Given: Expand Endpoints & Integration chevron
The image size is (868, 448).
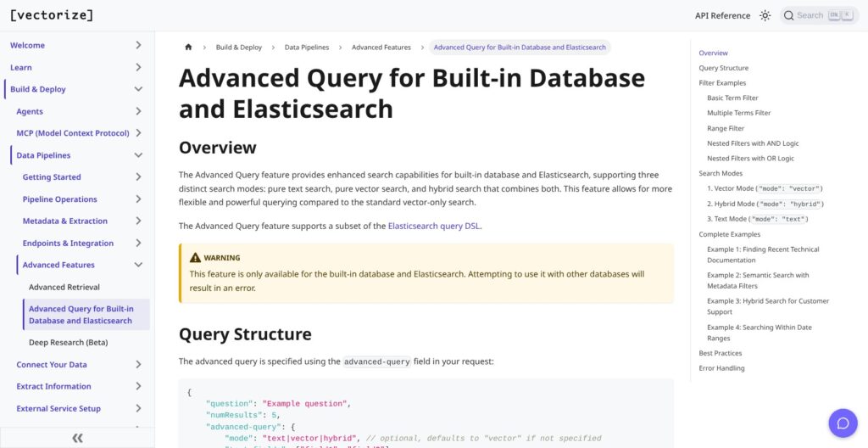Looking at the screenshot, I should click(138, 243).
